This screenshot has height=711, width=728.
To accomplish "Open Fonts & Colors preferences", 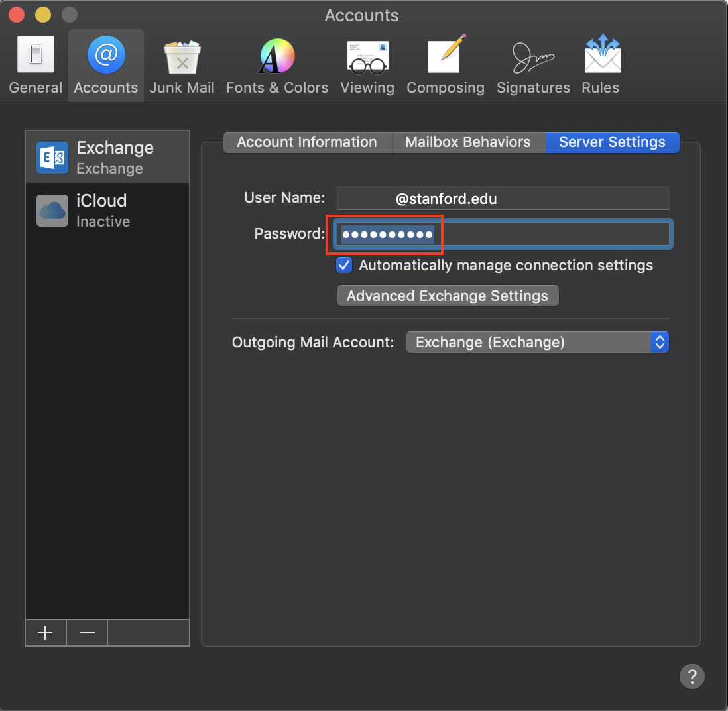I will (x=276, y=66).
